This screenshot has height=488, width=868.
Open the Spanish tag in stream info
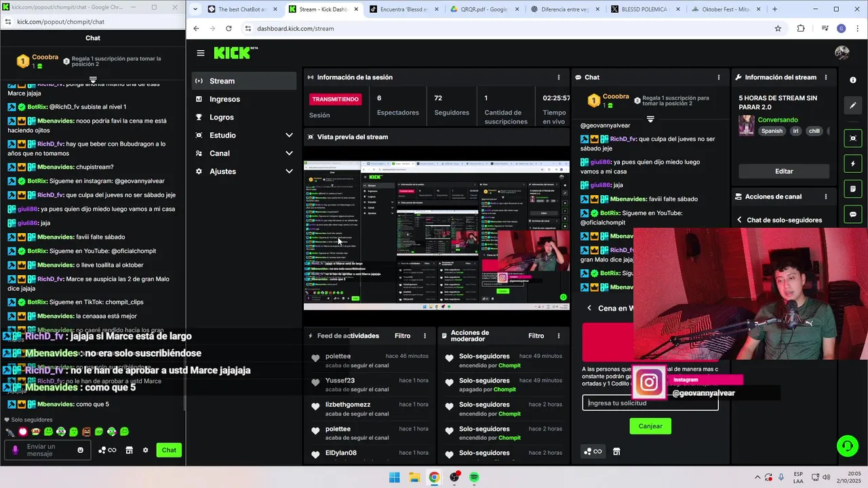[772, 131]
